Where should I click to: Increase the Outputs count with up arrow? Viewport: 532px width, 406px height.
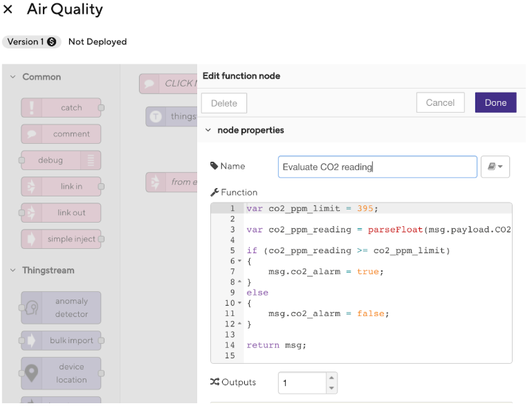point(331,378)
